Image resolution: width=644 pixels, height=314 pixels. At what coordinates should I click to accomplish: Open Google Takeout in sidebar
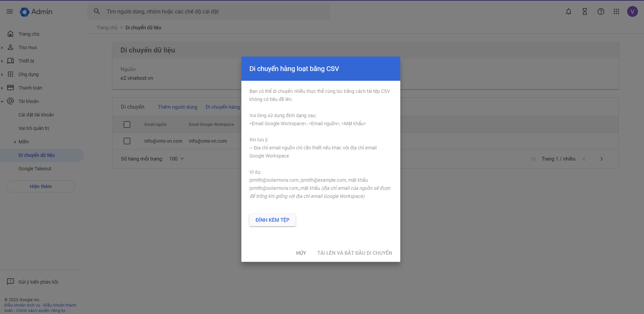point(35,169)
